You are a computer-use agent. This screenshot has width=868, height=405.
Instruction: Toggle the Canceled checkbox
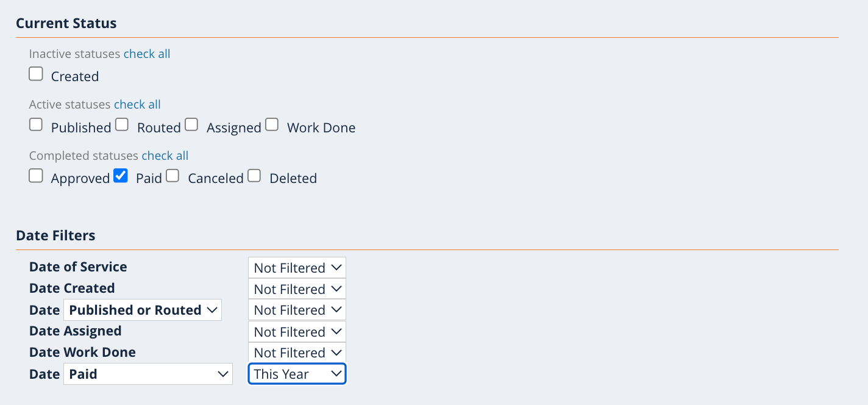173,176
